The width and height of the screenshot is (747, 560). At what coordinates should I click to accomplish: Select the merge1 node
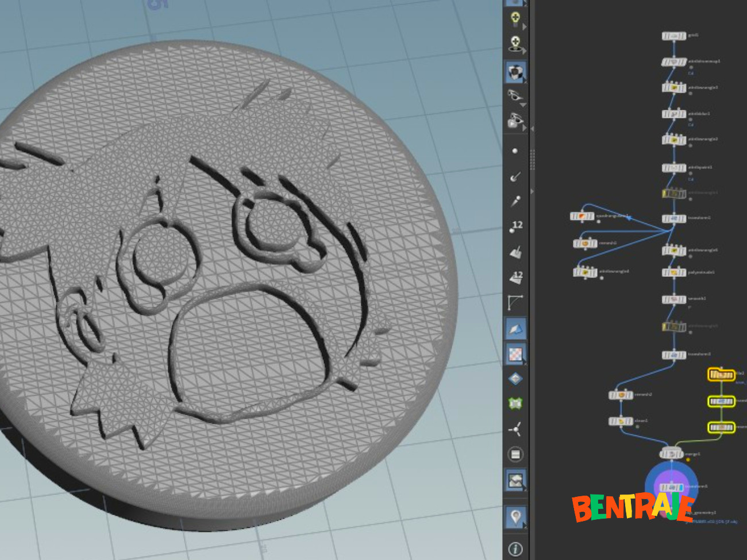(x=671, y=454)
